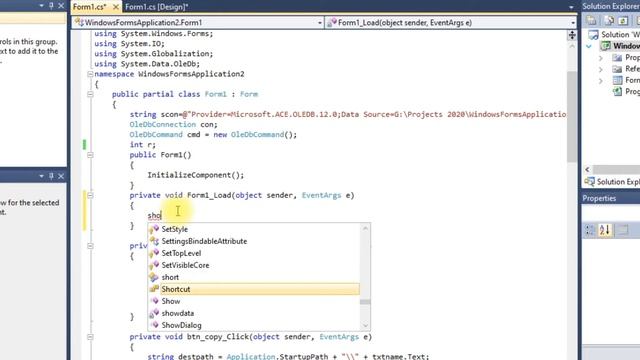Collapse the WindowsFormsApplication project node
The image size is (640, 360).
(589, 47)
